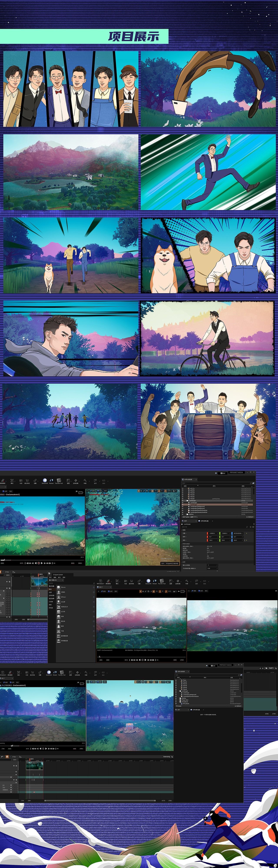Switch to 世界大纲视图 tab in top window
Viewport: 278px width, 868px height.
pyautogui.click(x=188, y=480)
